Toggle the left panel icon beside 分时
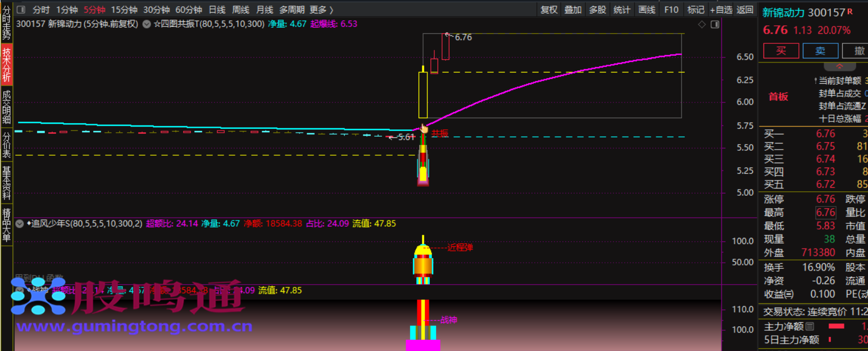Screen dimensions: 868x351 21,10
